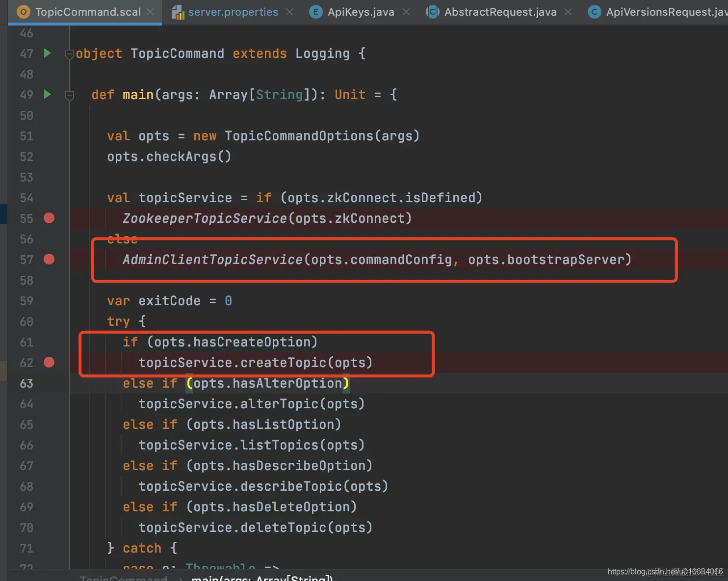Click the abstract class icon on AbstractRequest tab
728x581 pixels.
click(x=432, y=12)
